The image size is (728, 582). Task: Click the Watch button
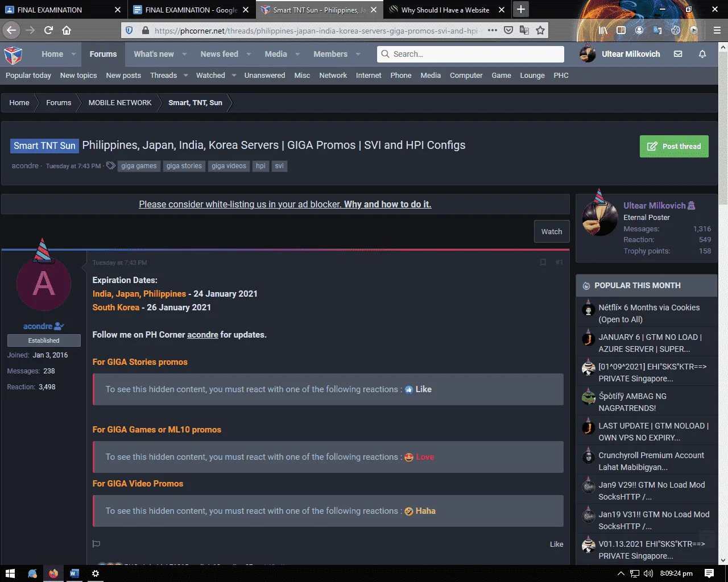(552, 231)
